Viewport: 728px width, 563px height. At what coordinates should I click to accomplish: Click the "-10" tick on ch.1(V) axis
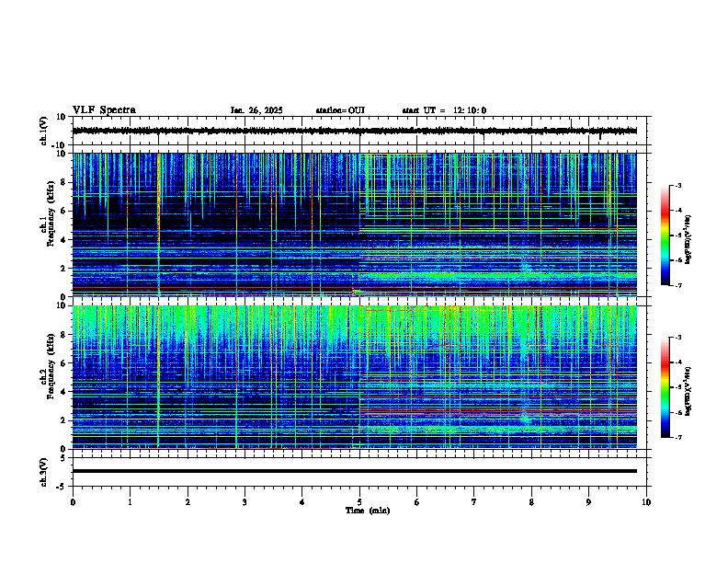pos(60,145)
